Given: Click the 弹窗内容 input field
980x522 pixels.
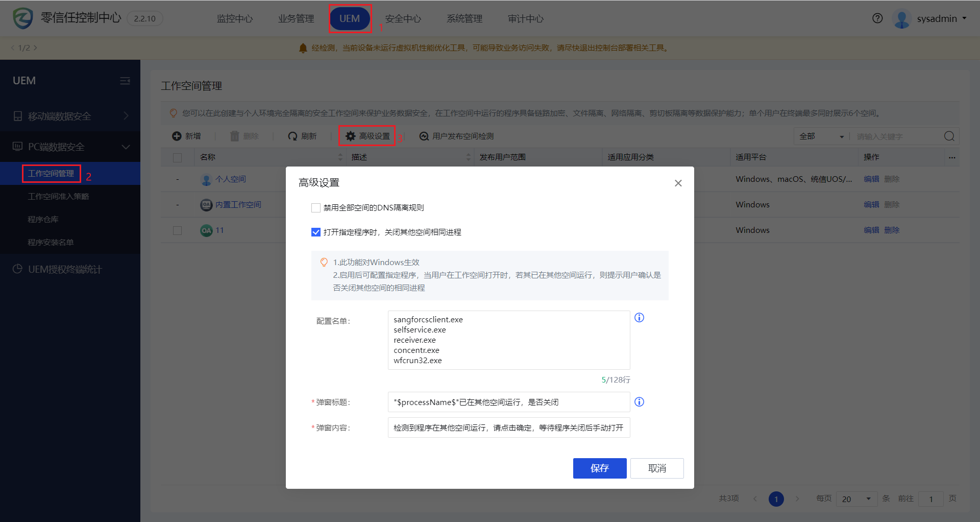Looking at the screenshot, I should tap(508, 428).
